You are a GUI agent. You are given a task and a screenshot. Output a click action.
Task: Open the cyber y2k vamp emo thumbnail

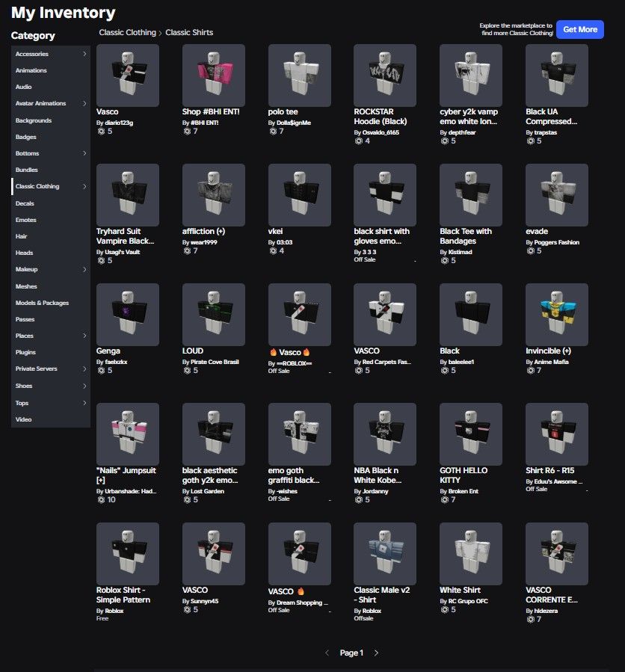click(x=471, y=75)
